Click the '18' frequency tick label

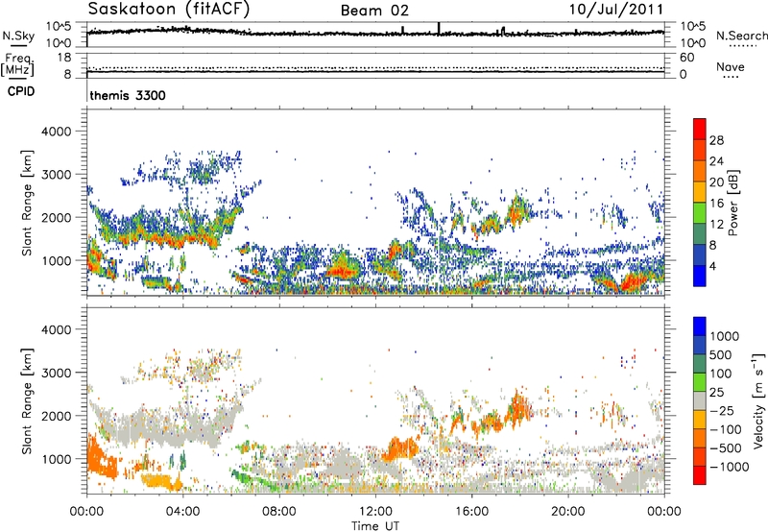[x=64, y=58]
